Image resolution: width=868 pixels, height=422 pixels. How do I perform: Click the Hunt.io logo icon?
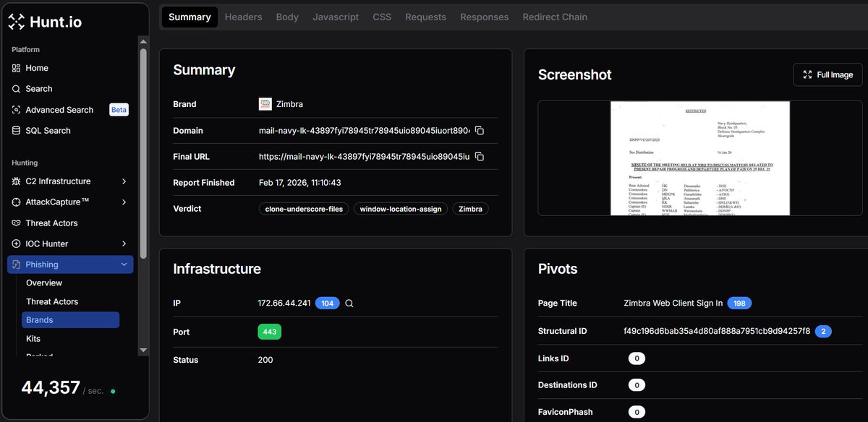point(17,22)
